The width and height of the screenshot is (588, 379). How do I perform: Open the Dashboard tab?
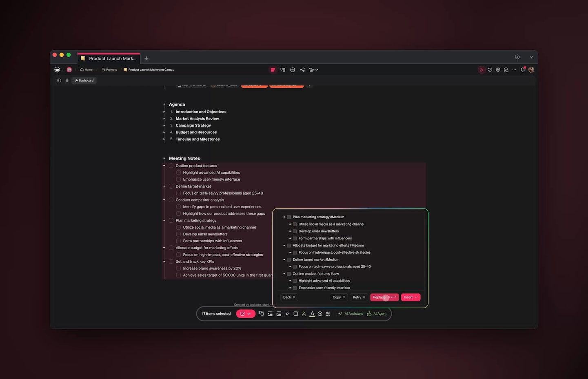[84, 80]
